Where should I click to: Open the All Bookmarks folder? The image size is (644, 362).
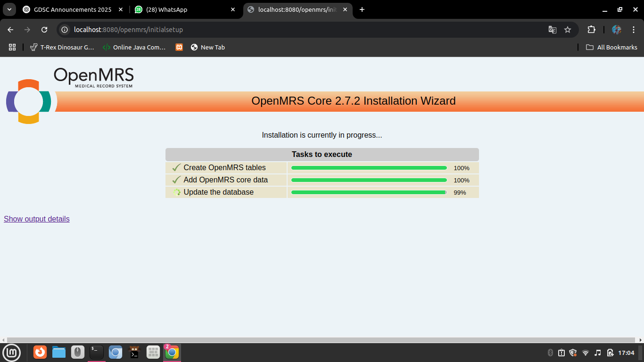(611, 47)
